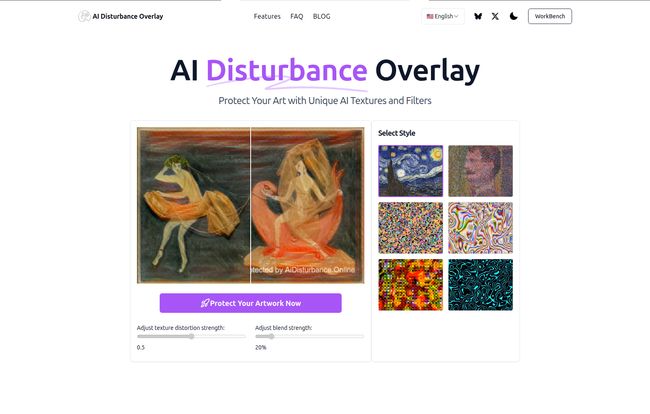Pick the cyan-on-black squiggle style thumbnail
The image size is (650, 414).
(x=480, y=285)
